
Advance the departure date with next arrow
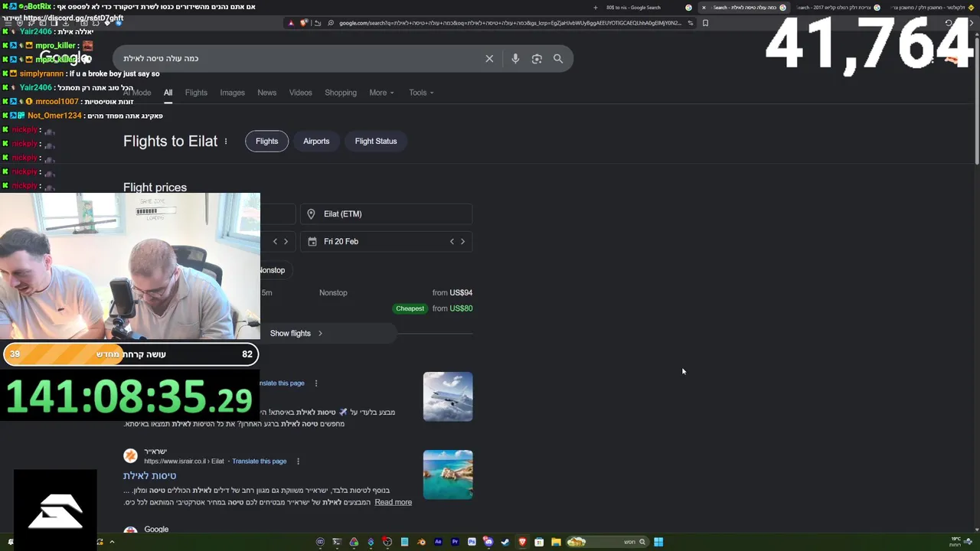286,242
